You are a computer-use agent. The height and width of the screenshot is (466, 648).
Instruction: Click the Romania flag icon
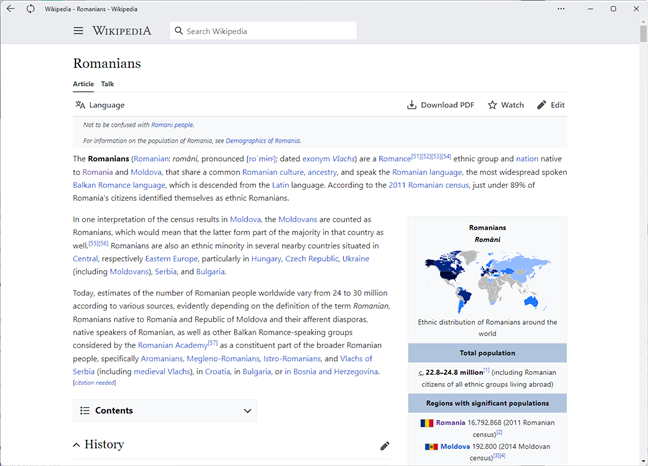(x=427, y=423)
